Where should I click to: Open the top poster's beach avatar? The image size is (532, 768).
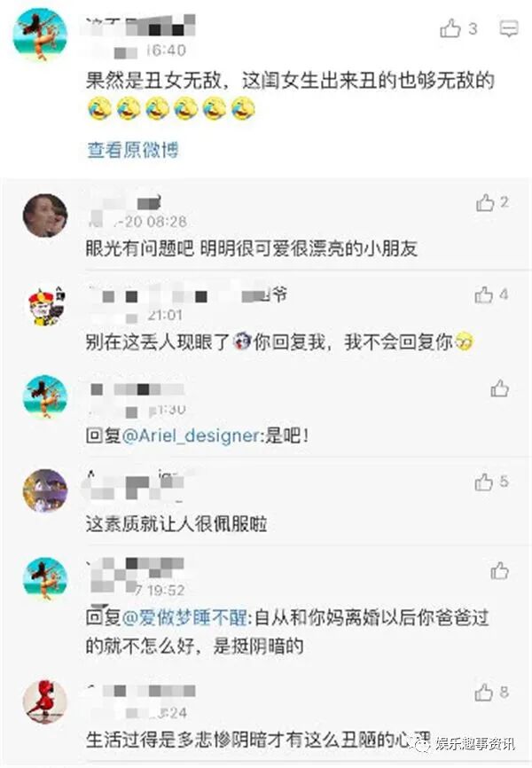coord(40,35)
